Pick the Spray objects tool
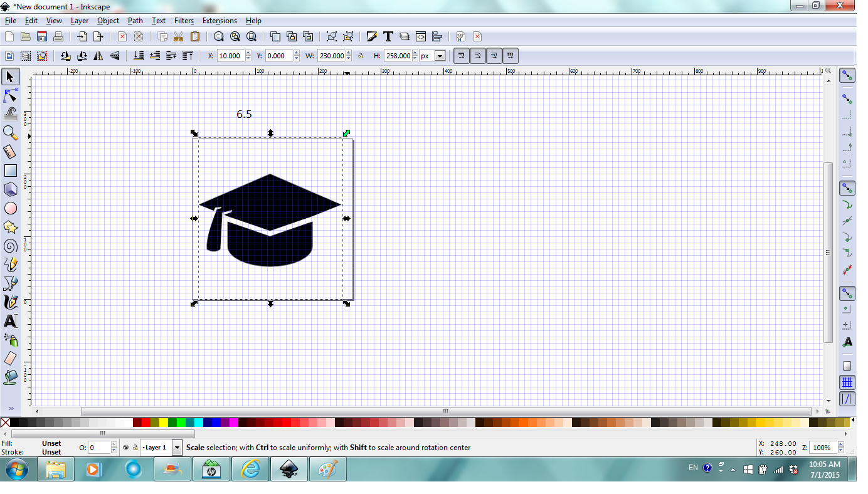Image resolution: width=868 pixels, height=494 pixels. [x=11, y=340]
